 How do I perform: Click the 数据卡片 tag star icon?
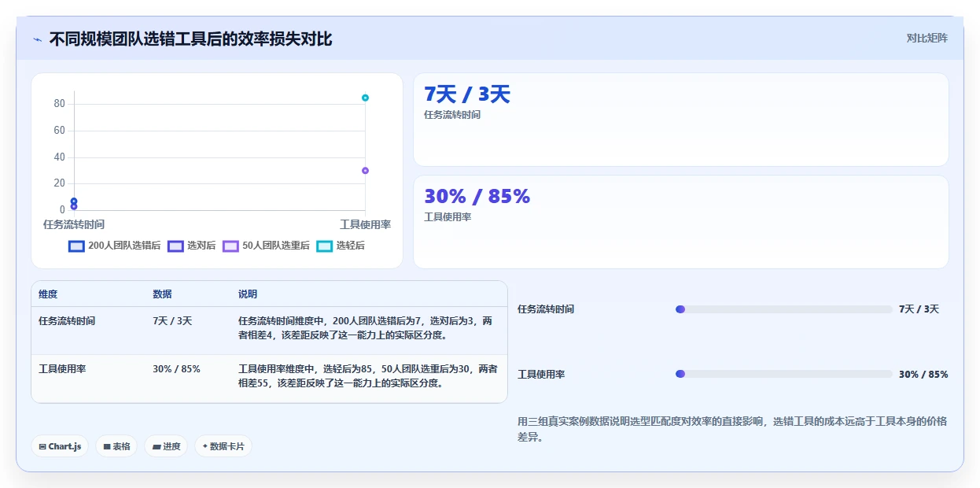tap(205, 446)
